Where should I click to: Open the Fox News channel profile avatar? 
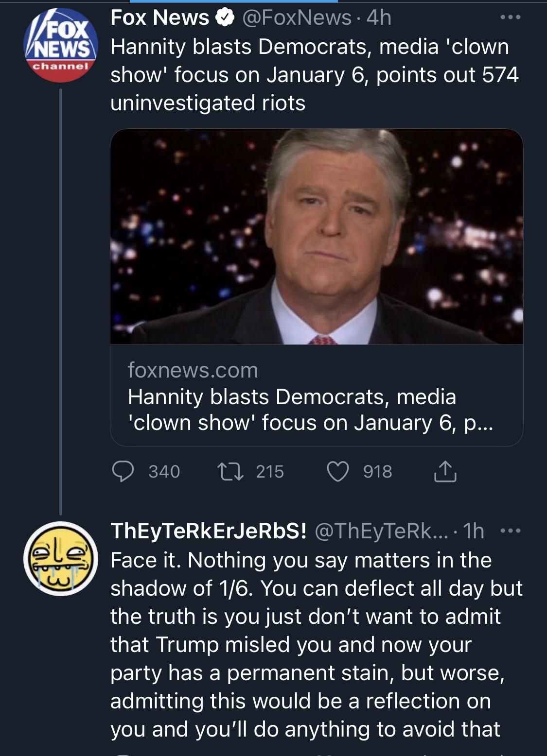pos(60,45)
